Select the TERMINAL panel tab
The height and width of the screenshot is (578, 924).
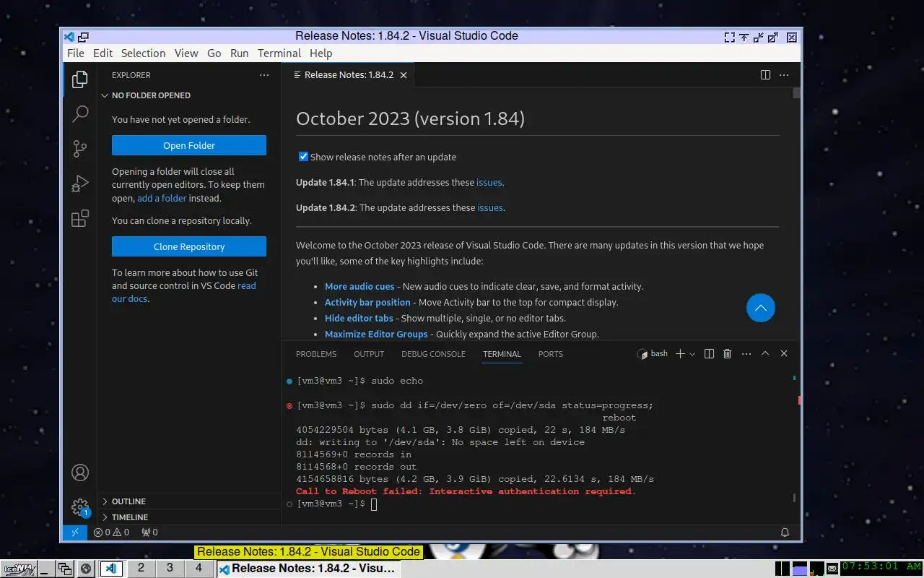click(x=502, y=354)
